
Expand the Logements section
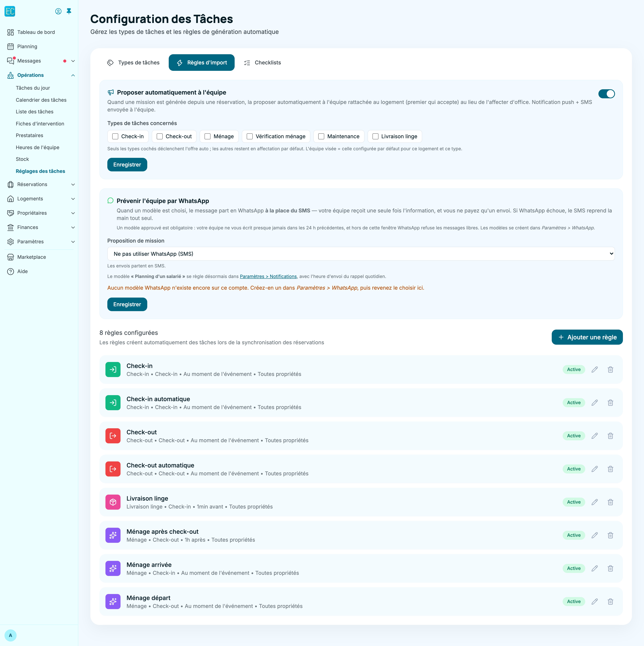coord(73,199)
